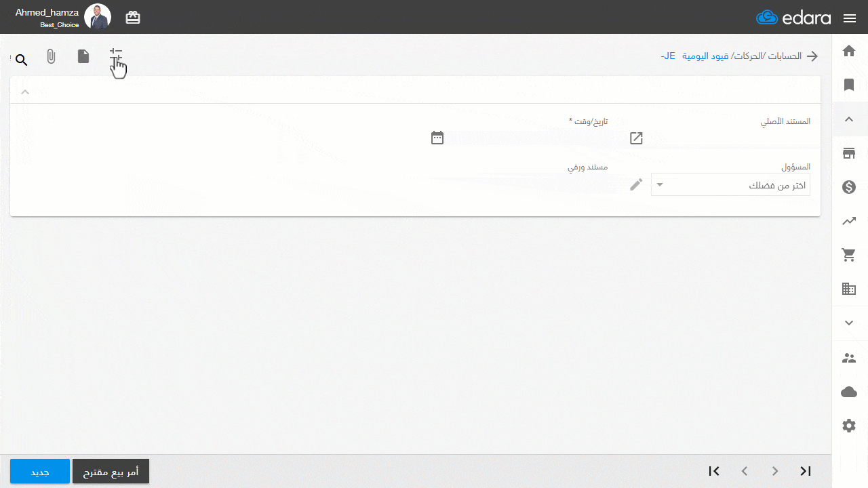Click the جديد button

pyautogui.click(x=39, y=471)
